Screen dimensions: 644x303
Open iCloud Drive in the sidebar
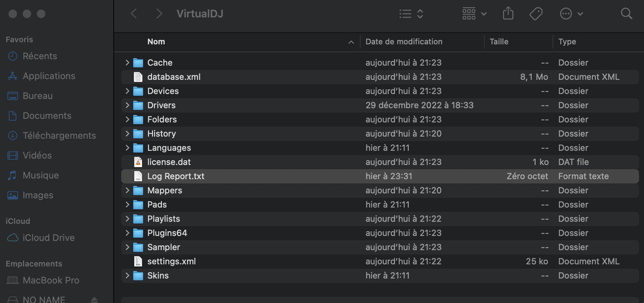pos(41,238)
